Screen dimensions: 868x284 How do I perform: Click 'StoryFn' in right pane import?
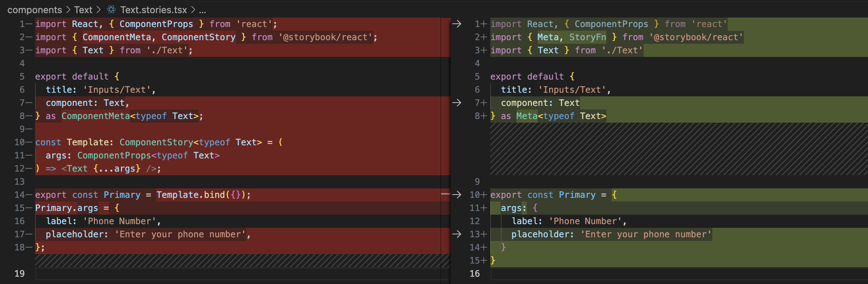click(588, 37)
